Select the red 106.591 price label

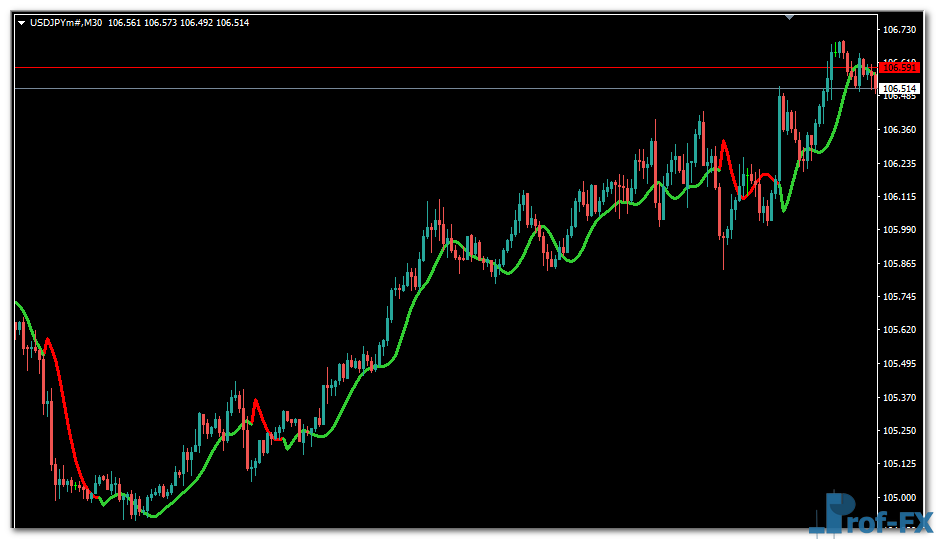[x=899, y=67]
